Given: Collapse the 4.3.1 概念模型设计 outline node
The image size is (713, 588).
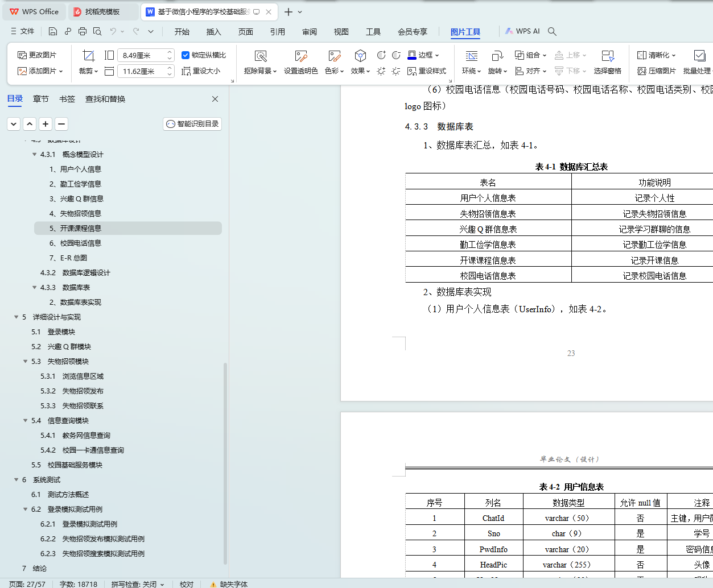Looking at the screenshot, I should (34, 155).
